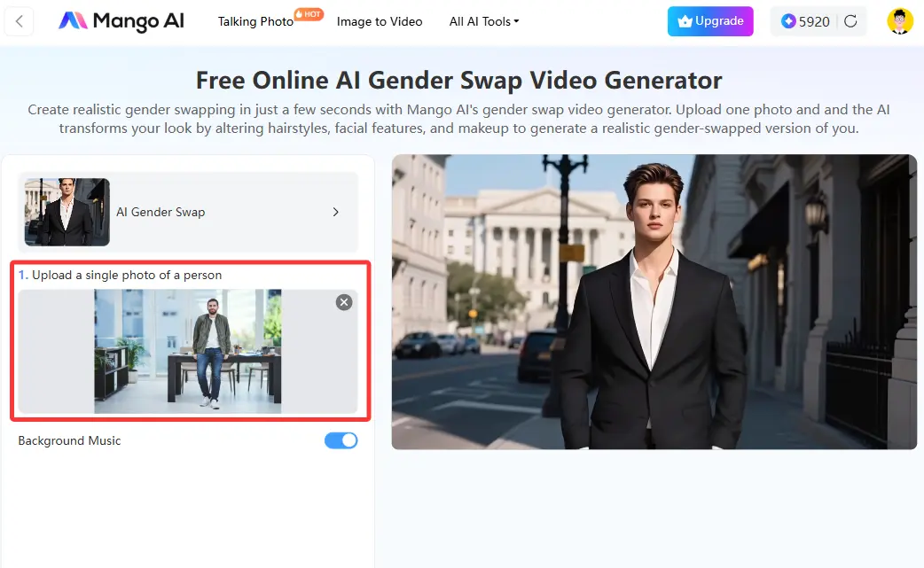Click the refresh credits icon
This screenshot has width=924, height=568.
850,21
